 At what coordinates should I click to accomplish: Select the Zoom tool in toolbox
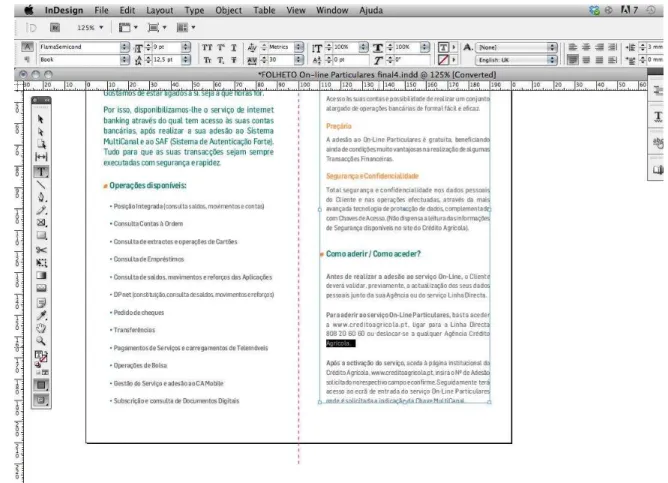pyautogui.click(x=41, y=341)
